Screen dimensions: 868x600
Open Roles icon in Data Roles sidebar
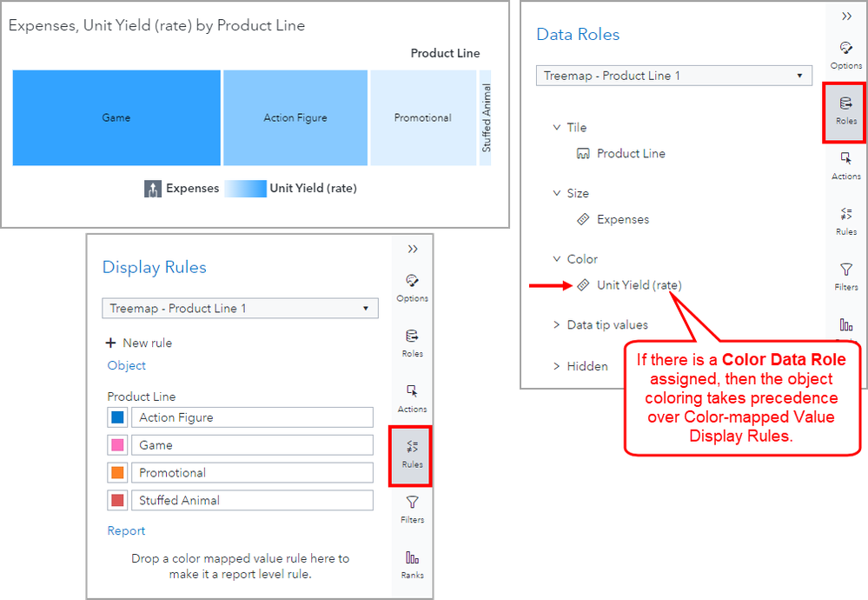[845, 110]
